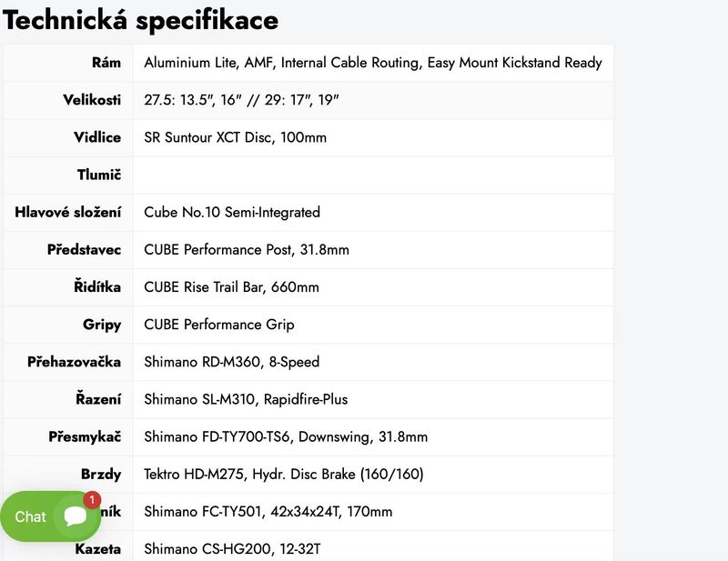Select the Gripy row label

(x=103, y=325)
